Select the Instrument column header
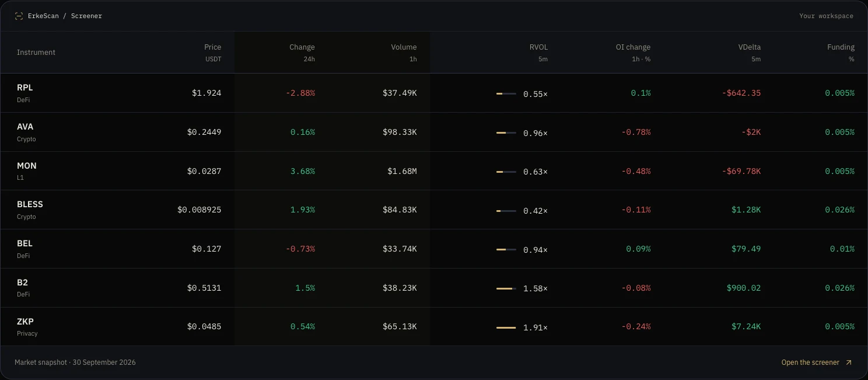The width and height of the screenshot is (868, 380). click(x=36, y=53)
